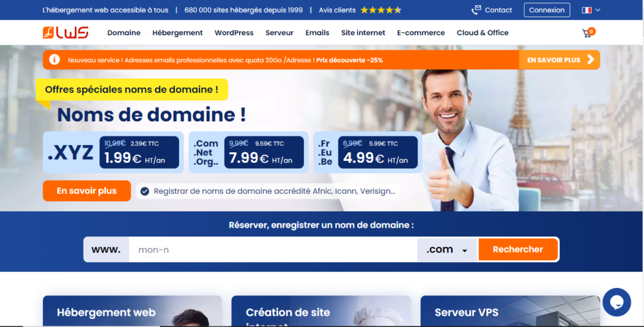The width and height of the screenshot is (644, 327).
Task: Open the Cloud & Office menu
Action: 482,33
